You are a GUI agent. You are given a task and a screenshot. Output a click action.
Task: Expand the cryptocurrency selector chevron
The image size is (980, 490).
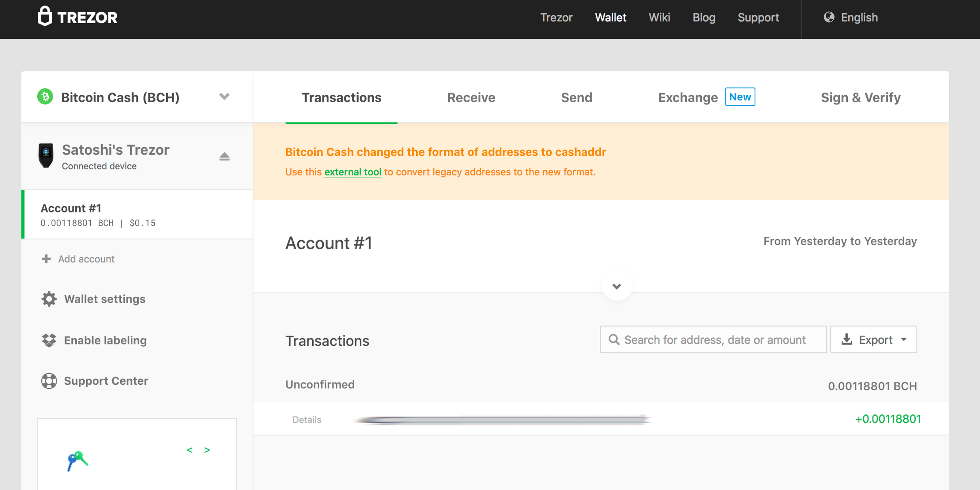224,97
